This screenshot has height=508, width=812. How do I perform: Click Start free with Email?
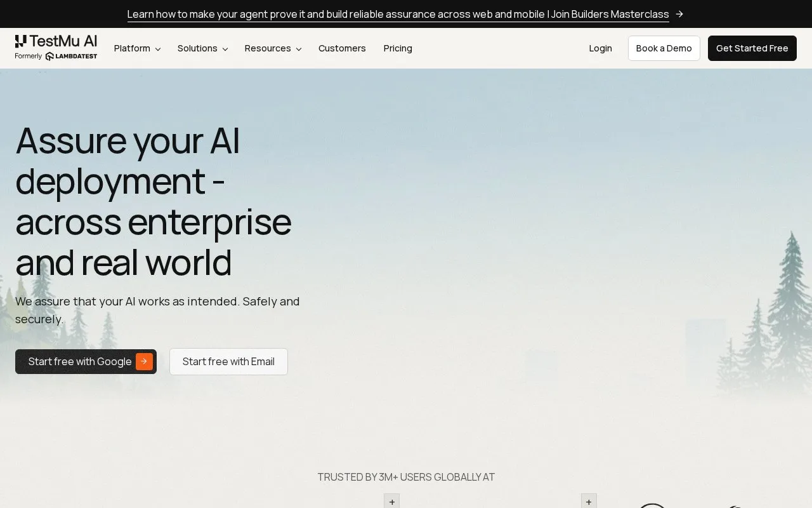pos(228,361)
